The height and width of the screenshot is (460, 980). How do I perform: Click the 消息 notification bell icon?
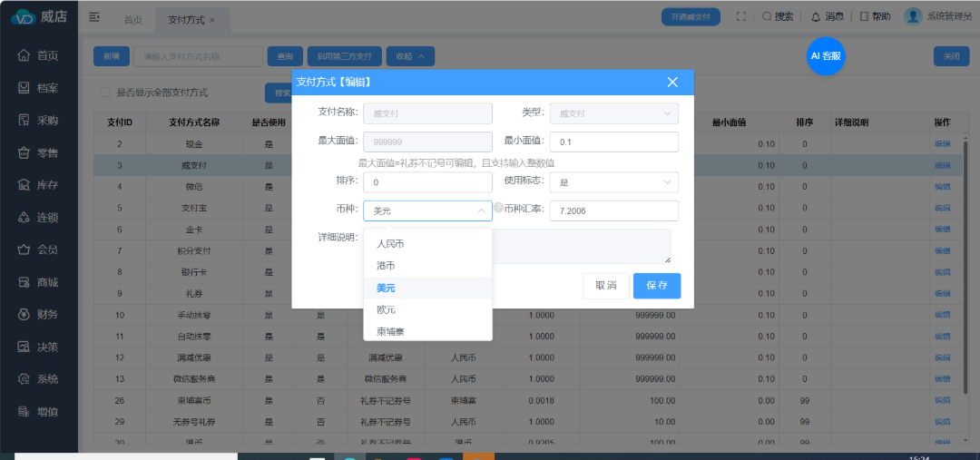[x=815, y=16]
